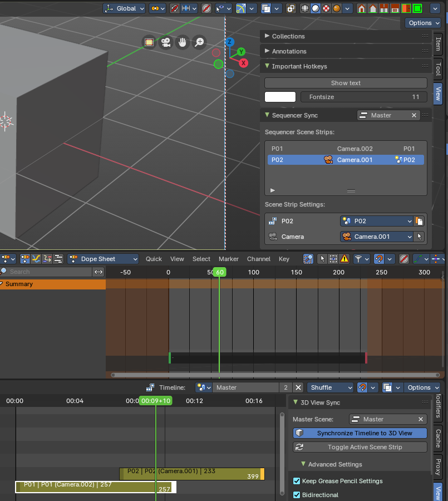
Task: Open the viewport Options dropdown
Action: coord(423,23)
